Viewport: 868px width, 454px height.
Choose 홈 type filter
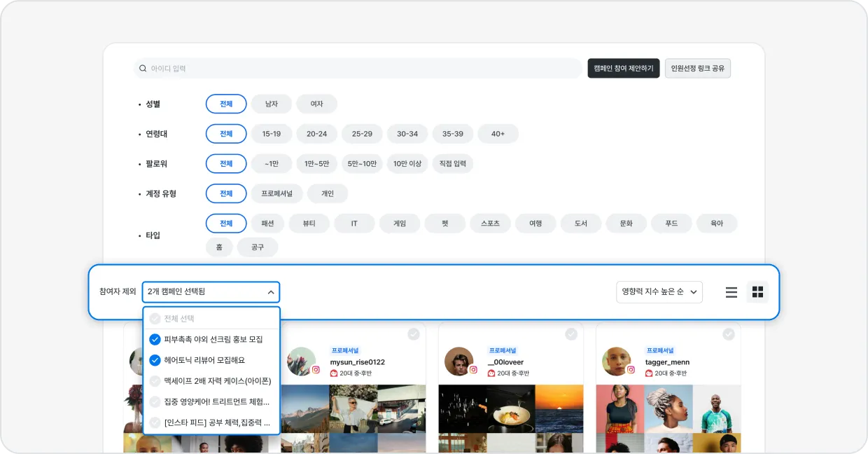click(x=219, y=247)
